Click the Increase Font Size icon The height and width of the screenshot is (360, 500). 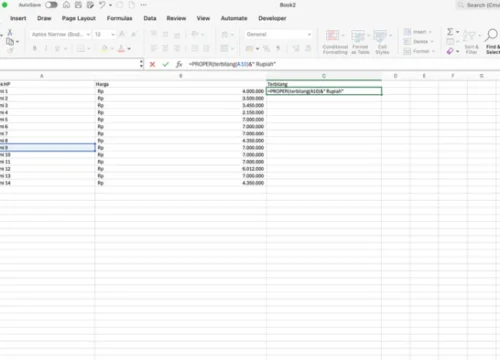point(122,34)
